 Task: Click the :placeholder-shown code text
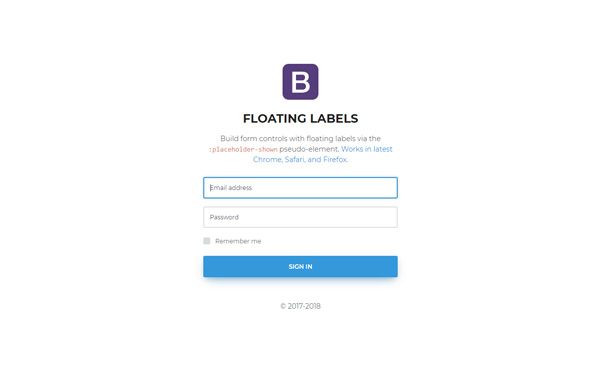coord(243,149)
